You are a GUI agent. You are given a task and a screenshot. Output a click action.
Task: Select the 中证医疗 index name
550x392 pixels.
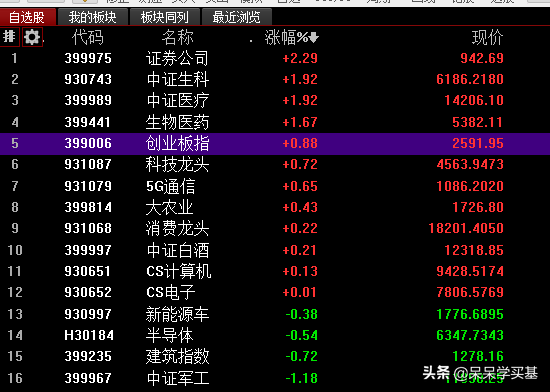(x=178, y=101)
